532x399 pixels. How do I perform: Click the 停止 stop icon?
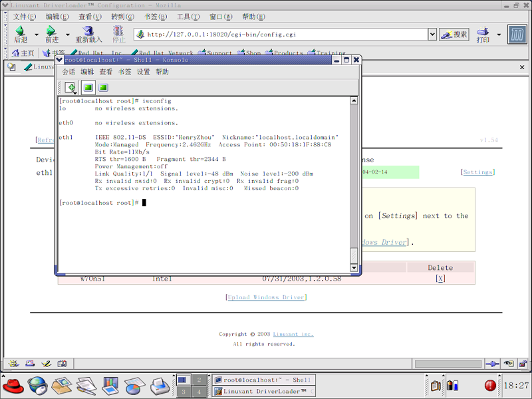click(118, 34)
